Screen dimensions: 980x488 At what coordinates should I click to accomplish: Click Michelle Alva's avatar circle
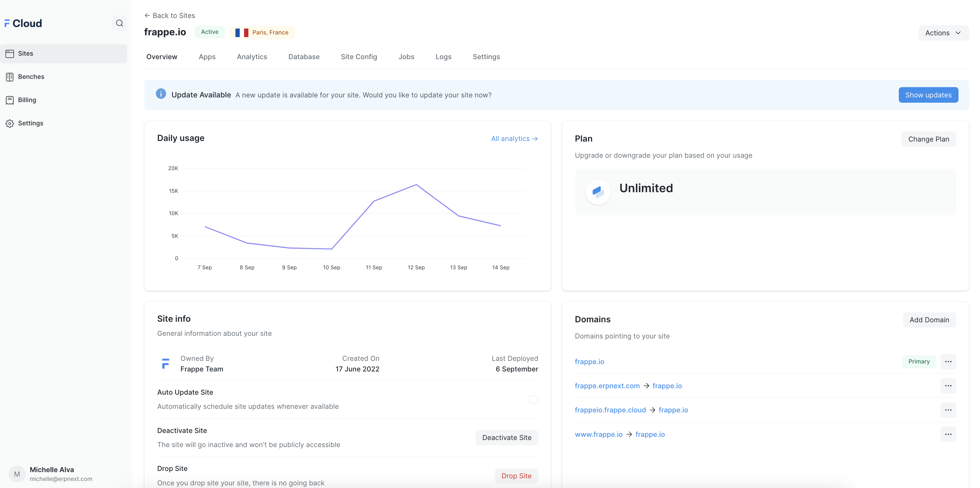[x=17, y=474]
